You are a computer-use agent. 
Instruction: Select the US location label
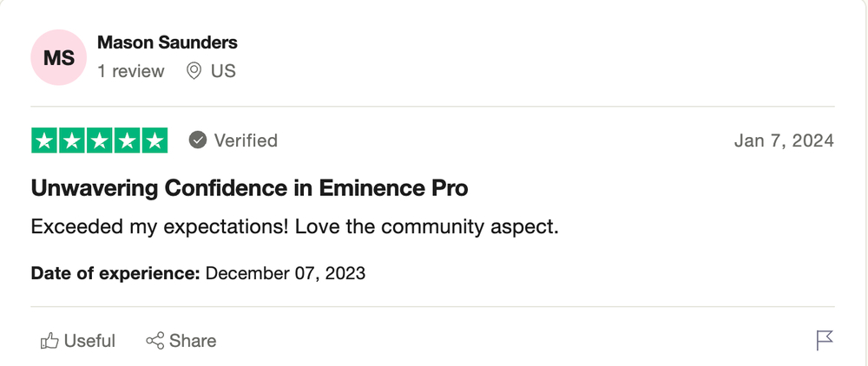(223, 71)
